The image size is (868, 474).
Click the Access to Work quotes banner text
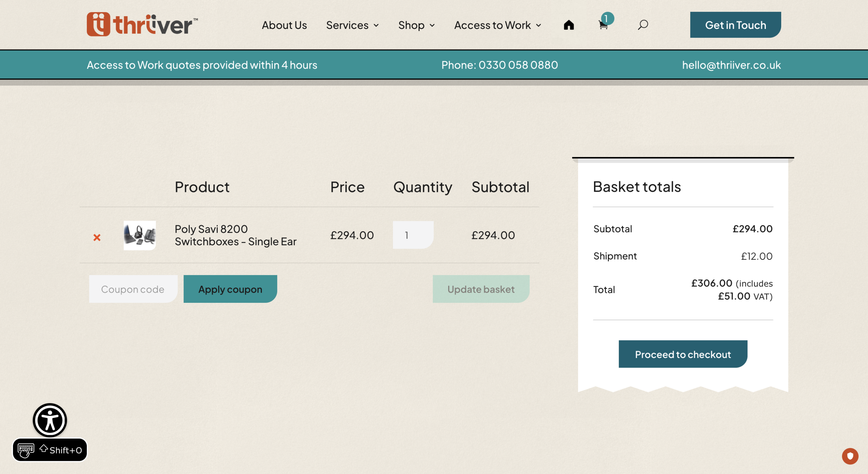pyautogui.click(x=202, y=65)
